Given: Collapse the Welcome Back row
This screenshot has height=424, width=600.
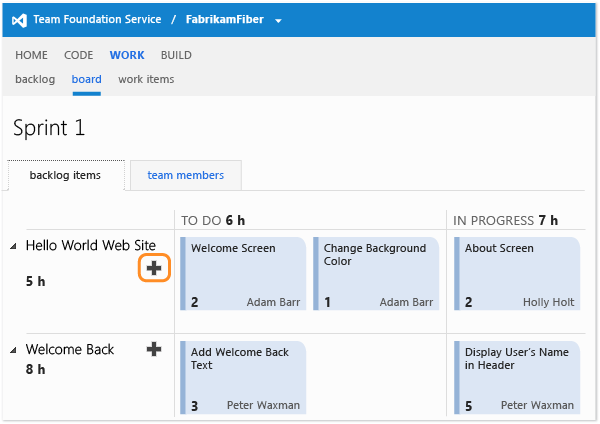Looking at the screenshot, I should pos(13,350).
